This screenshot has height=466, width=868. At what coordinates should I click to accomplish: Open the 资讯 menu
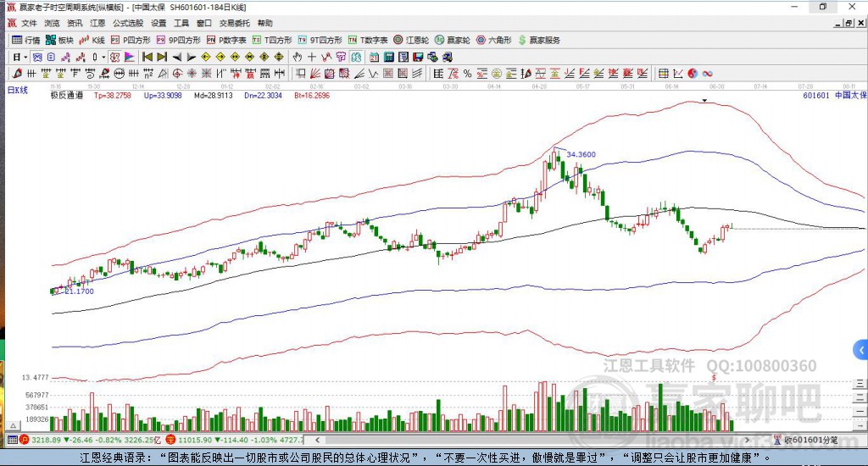coord(75,23)
